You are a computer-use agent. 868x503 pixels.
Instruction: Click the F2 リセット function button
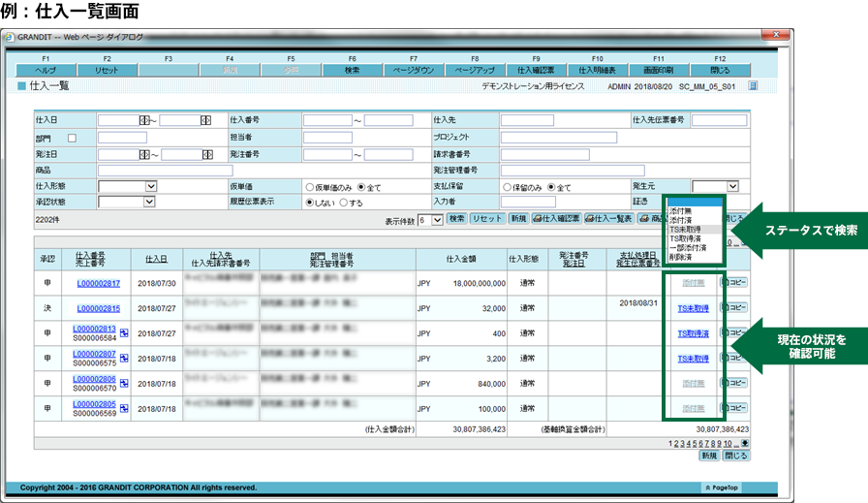click(x=107, y=71)
